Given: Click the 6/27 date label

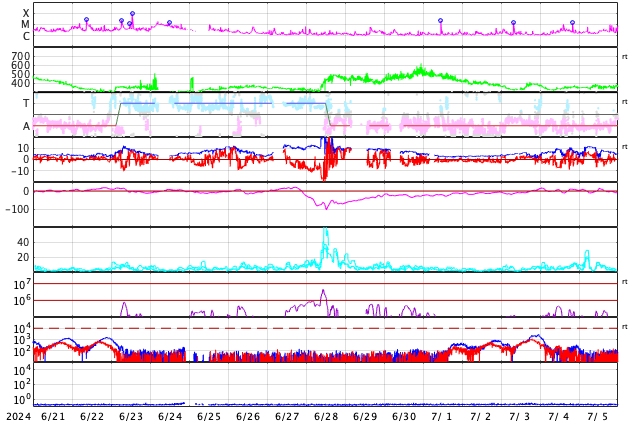Looking at the screenshot, I should pos(287,417).
